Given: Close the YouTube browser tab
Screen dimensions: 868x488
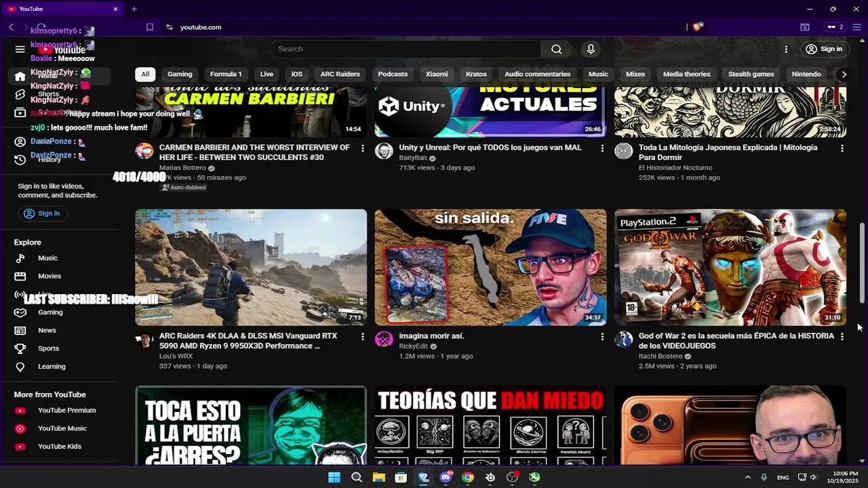Looking at the screenshot, I should click(115, 9).
